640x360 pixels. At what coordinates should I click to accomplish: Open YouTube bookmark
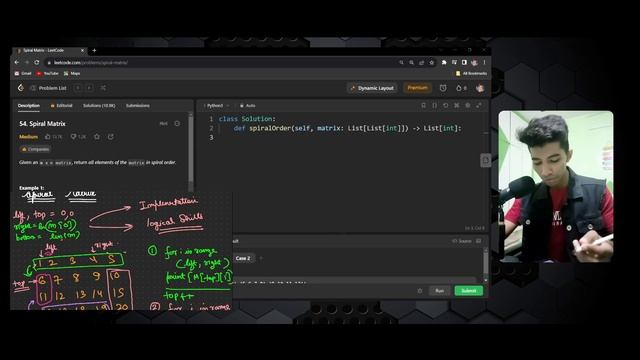point(47,73)
